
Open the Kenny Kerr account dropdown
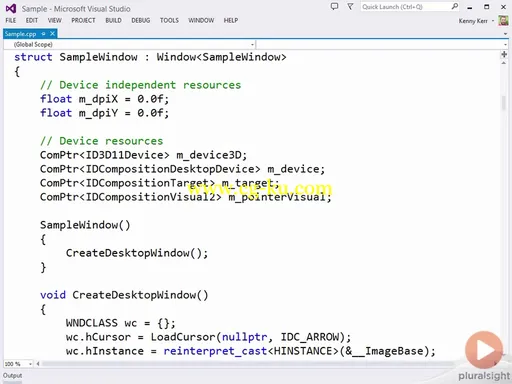[476, 21]
